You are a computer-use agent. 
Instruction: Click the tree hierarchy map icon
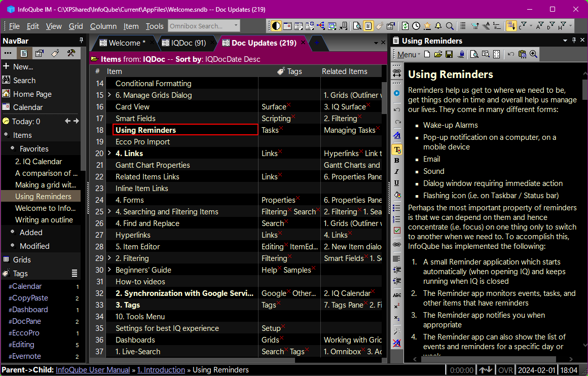[321, 26]
